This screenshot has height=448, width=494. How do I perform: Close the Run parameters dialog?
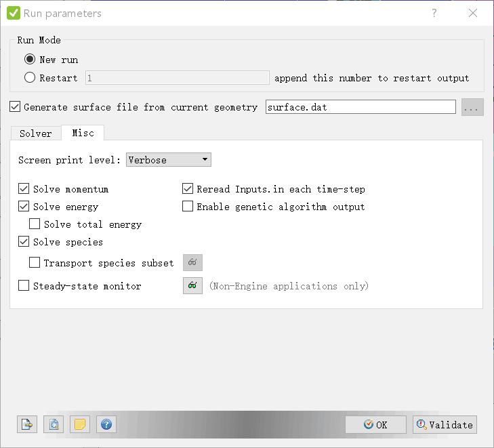click(x=473, y=13)
